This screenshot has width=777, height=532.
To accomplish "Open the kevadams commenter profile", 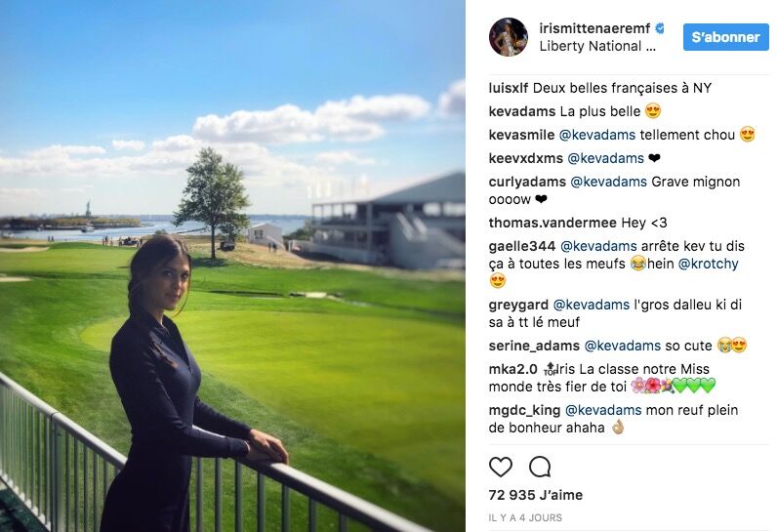I will tap(522, 111).
